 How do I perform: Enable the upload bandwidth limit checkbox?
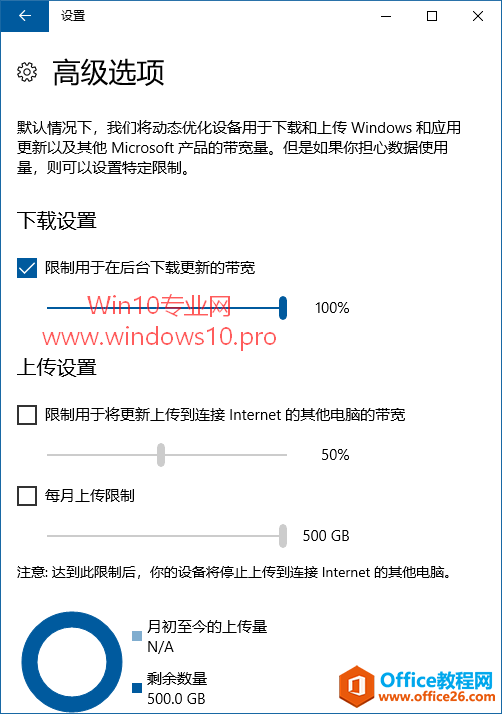27,415
